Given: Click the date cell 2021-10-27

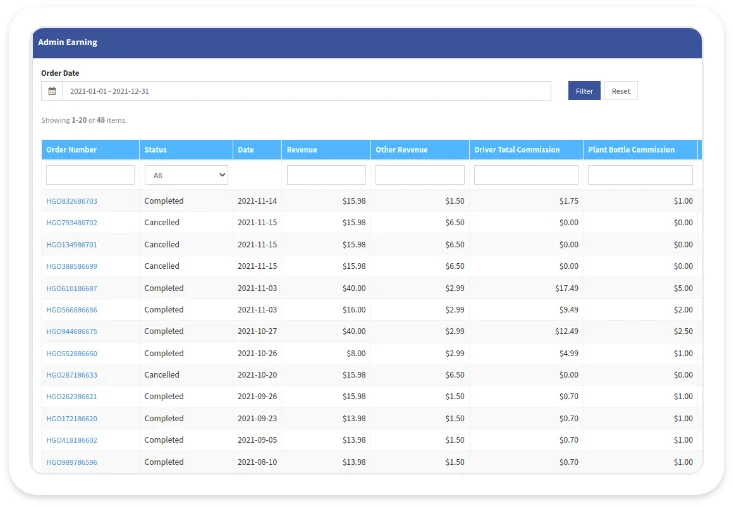Looking at the screenshot, I should (257, 331).
